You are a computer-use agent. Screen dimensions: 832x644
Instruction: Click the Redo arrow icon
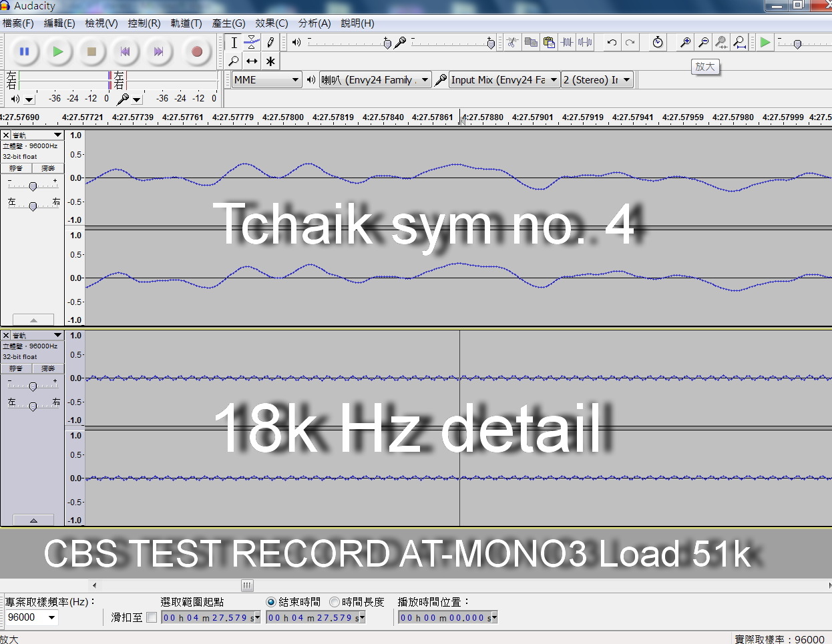(630, 42)
